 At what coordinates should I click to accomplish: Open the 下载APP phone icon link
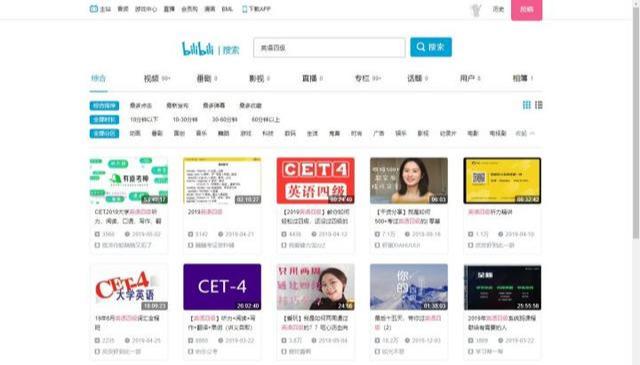pyautogui.click(x=244, y=9)
